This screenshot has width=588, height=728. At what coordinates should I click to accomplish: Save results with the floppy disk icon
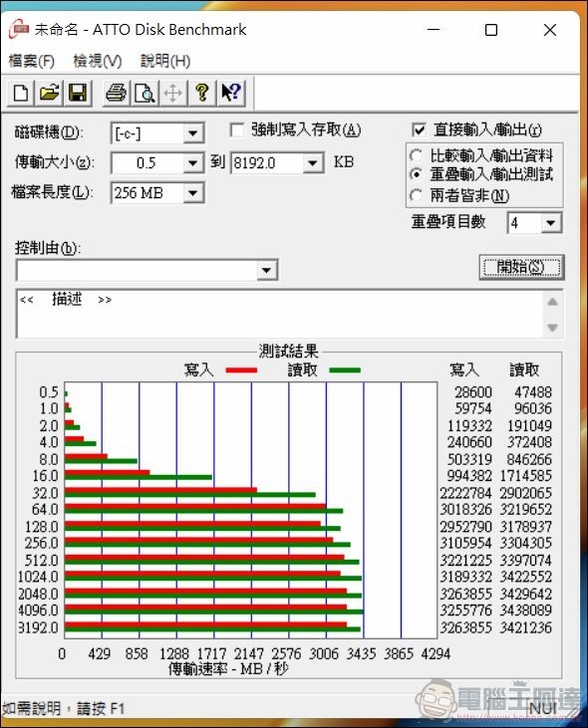78,93
